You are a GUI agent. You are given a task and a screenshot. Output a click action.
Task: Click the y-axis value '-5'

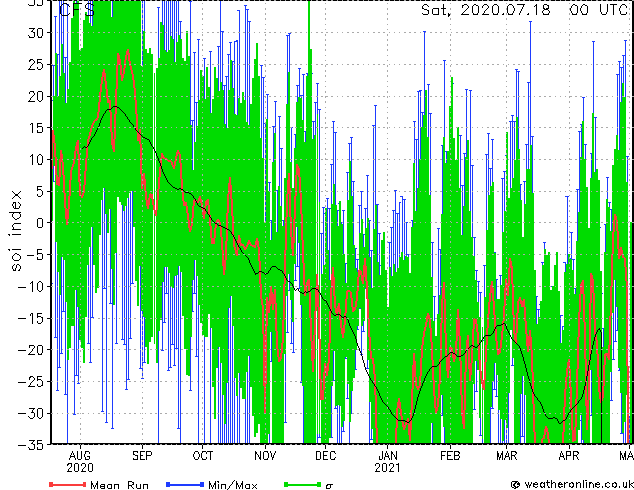tap(35, 255)
